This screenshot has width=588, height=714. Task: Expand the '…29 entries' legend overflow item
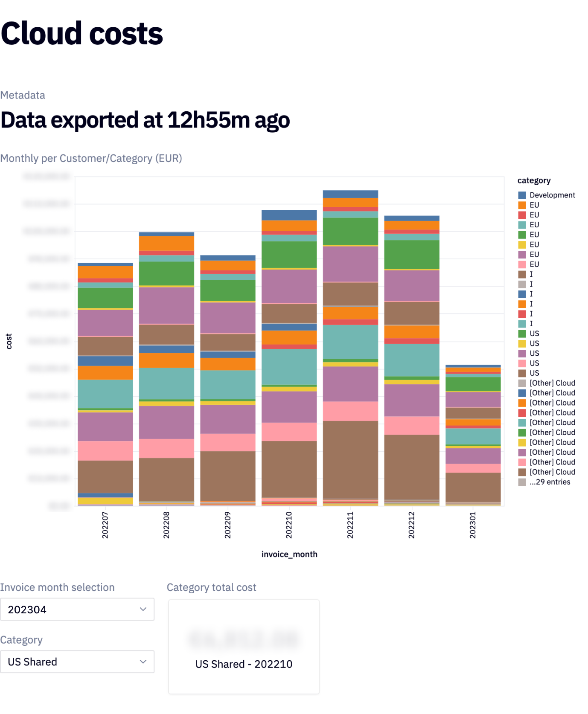(550, 482)
